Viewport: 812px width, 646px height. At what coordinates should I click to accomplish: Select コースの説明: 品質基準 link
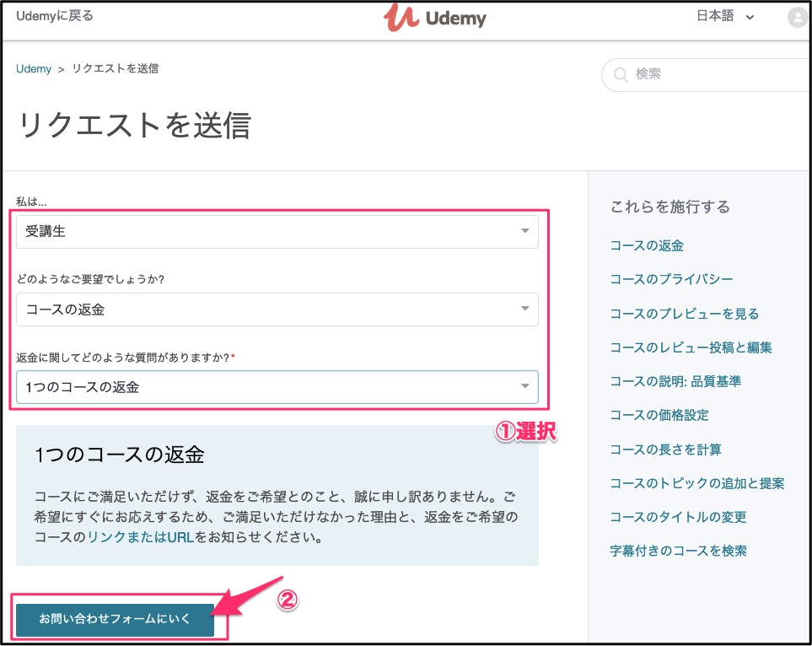point(675,381)
